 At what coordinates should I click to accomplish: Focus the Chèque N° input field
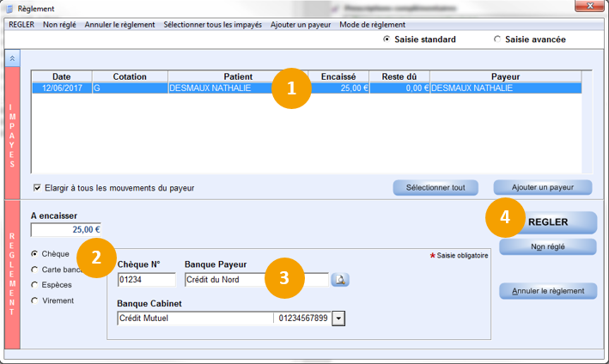[x=146, y=280]
